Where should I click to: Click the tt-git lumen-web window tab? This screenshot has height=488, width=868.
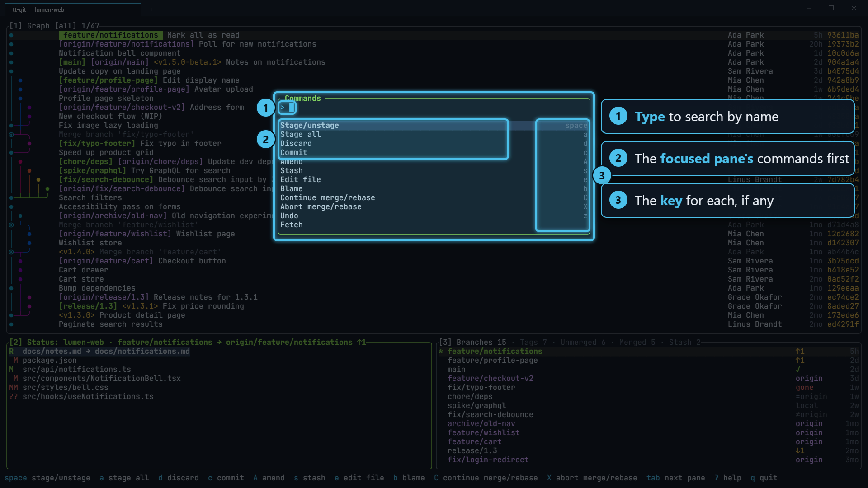tap(73, 9)
